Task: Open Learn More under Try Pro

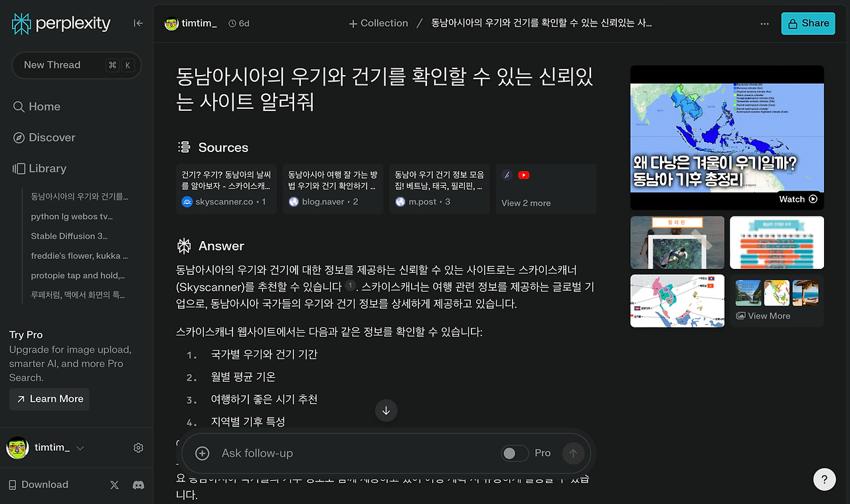Action: coord(48,399)
